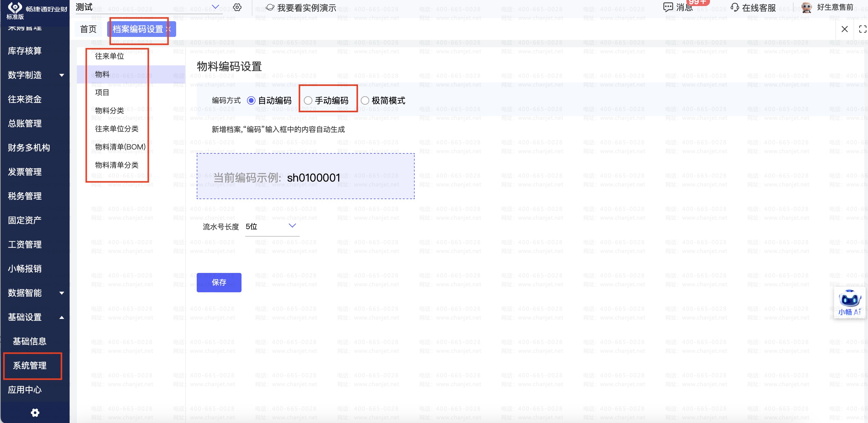Toggle the fullscreen expand icon
This screenshot has width=868, height=423.
(x=863, y=29)
